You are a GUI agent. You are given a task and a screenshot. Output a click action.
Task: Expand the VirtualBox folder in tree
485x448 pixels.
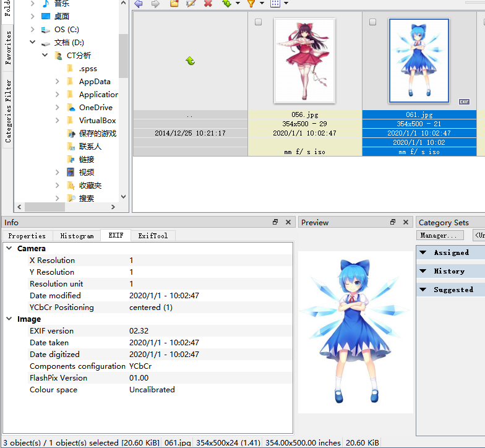point(58,121)
